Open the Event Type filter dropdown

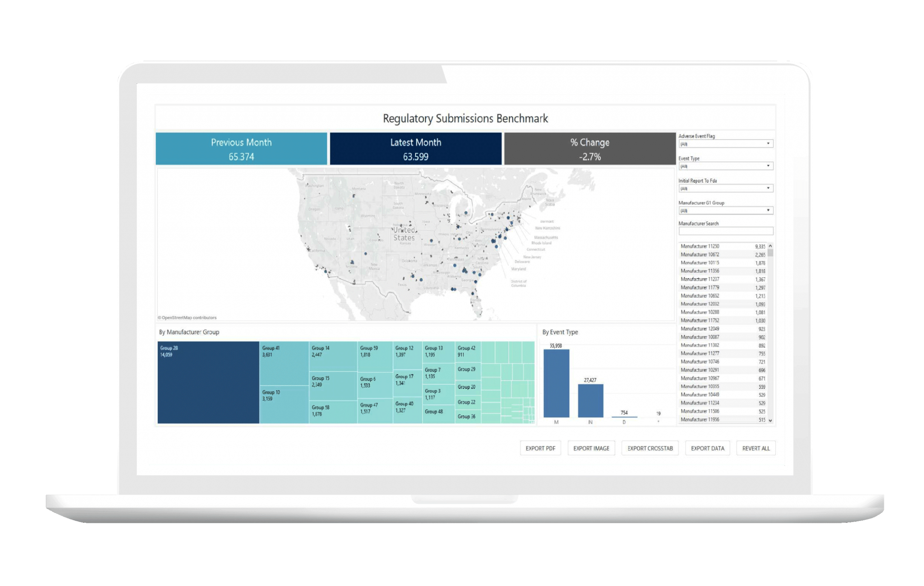click(x=726, y=166)
